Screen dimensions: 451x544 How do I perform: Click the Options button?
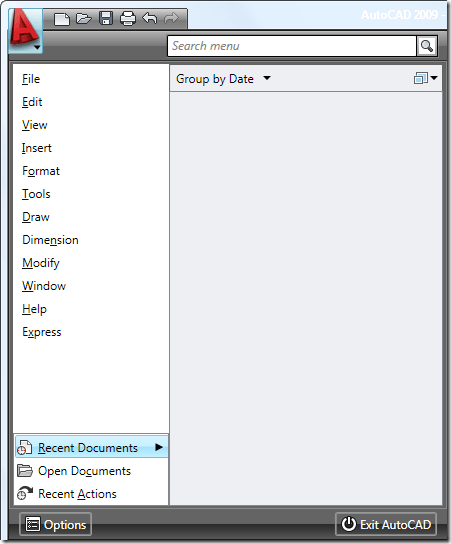click(x=56, y=524)
